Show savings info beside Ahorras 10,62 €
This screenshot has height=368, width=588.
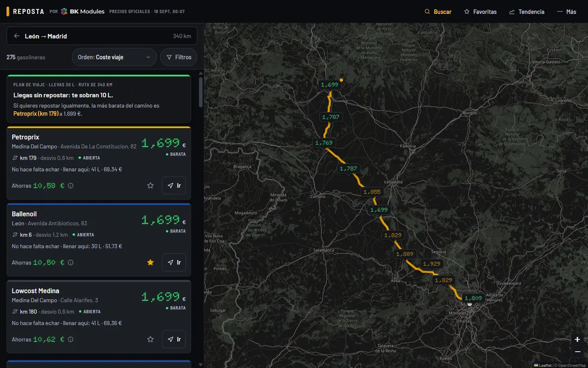[71, 340]
